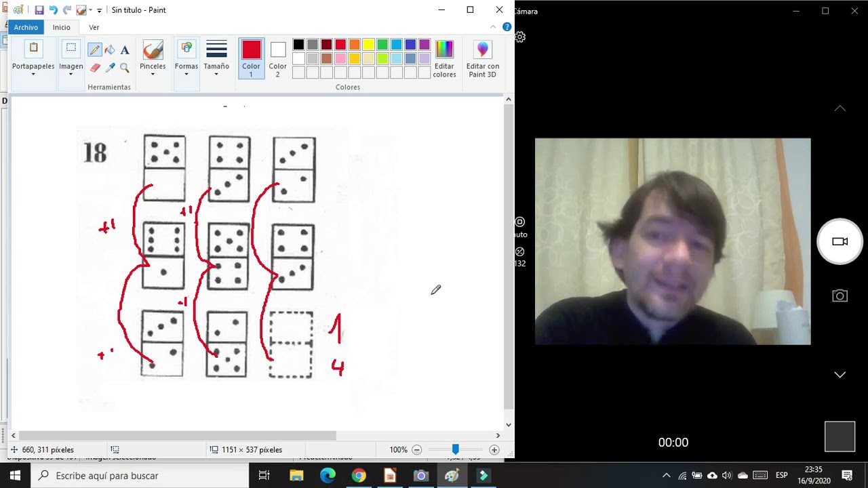Collapse the Paint ribbon chevron

(493, 27)
